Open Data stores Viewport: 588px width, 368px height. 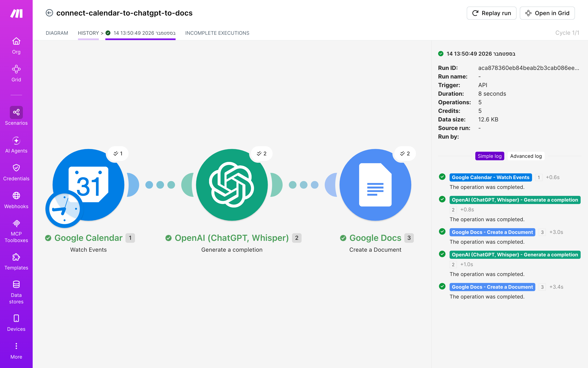(16, 293)
